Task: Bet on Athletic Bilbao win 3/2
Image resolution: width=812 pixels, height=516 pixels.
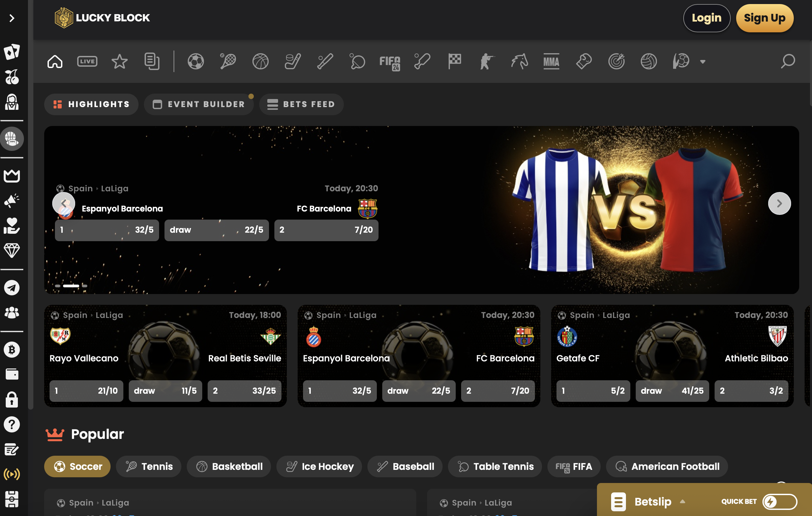Action: [752, 391]
